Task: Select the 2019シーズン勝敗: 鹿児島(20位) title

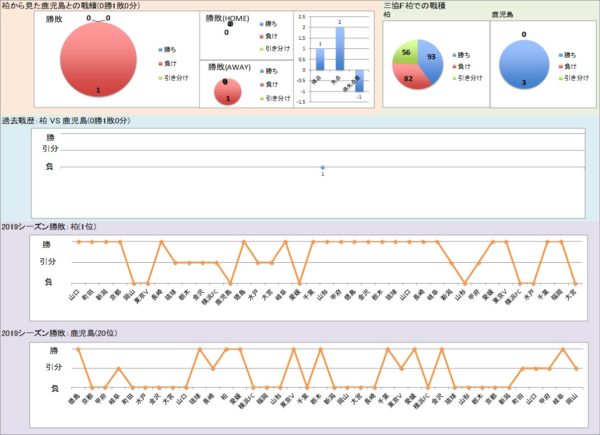Action: click(54, 332)
